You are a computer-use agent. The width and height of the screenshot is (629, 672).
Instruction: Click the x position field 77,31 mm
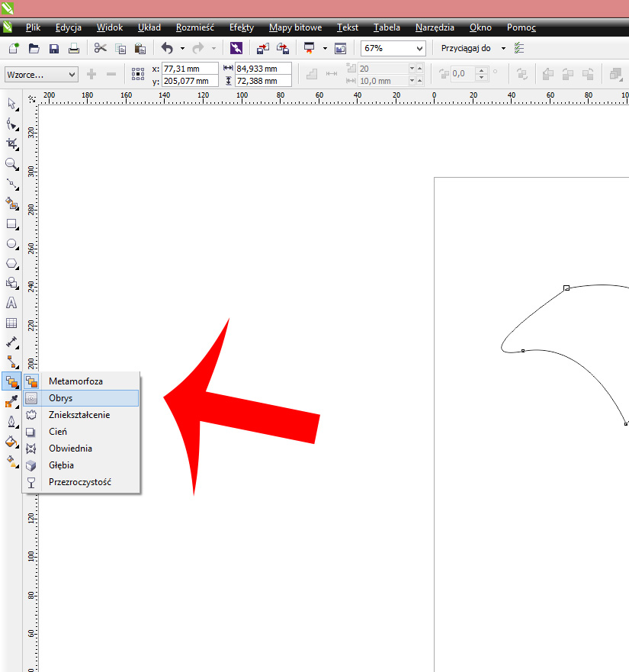(188, 69)
